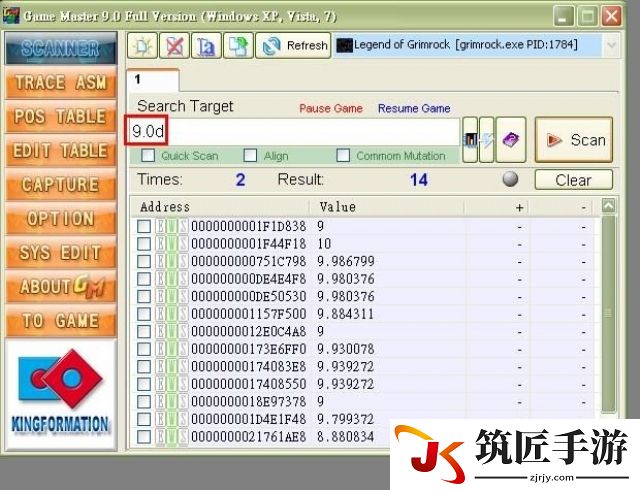Click the S icon for address 000000001157F500
640x490 pixels.
[183, 314]
